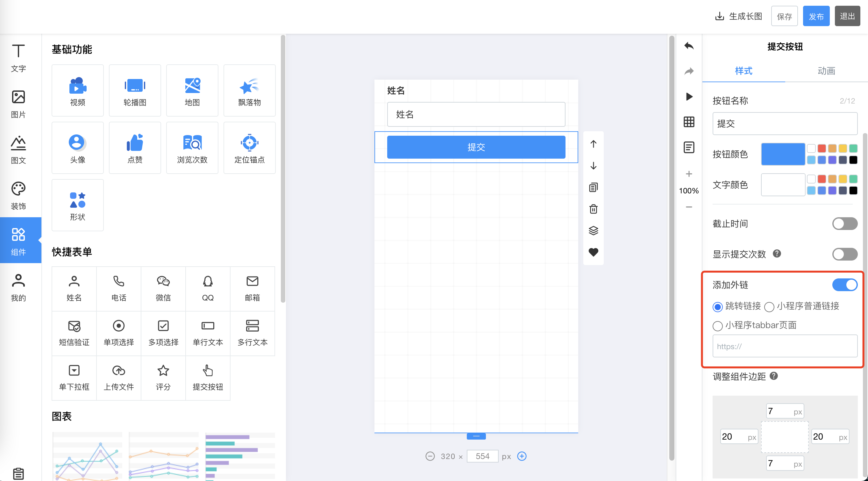
Task: Add the 视频 video component
Action: click(x=77, y=90)
